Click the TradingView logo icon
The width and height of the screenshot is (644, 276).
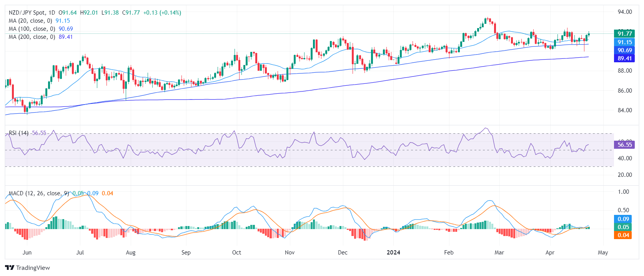tap(10, 268)
